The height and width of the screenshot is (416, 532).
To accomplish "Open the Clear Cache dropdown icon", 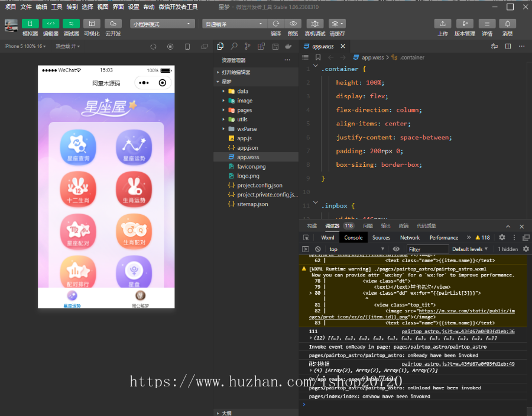I will (x=337, y=24).
